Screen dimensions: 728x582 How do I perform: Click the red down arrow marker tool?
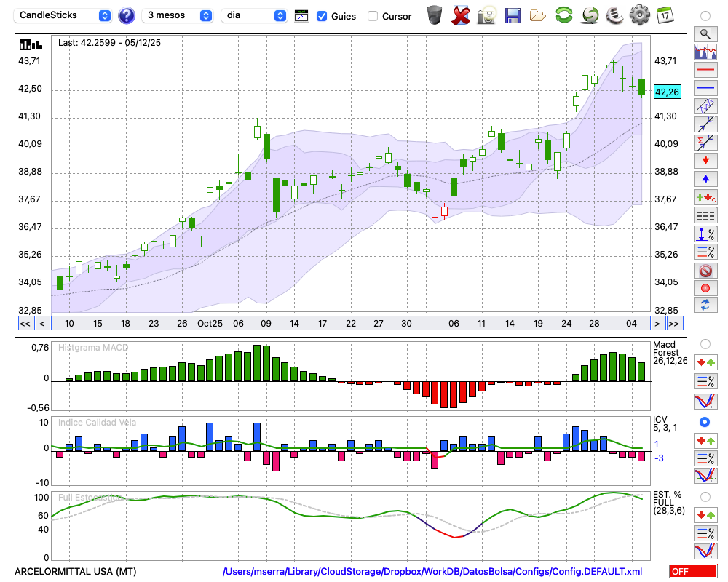(705, 161)
